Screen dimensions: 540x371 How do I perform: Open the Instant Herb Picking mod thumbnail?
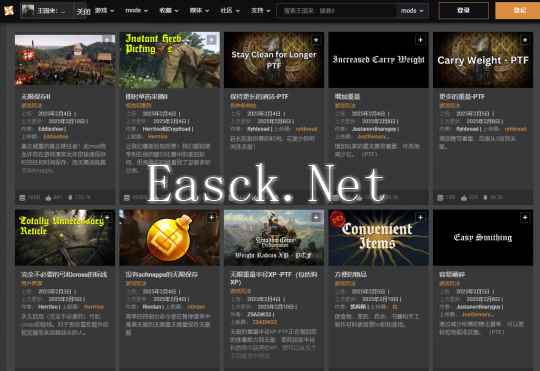[169, 60]
